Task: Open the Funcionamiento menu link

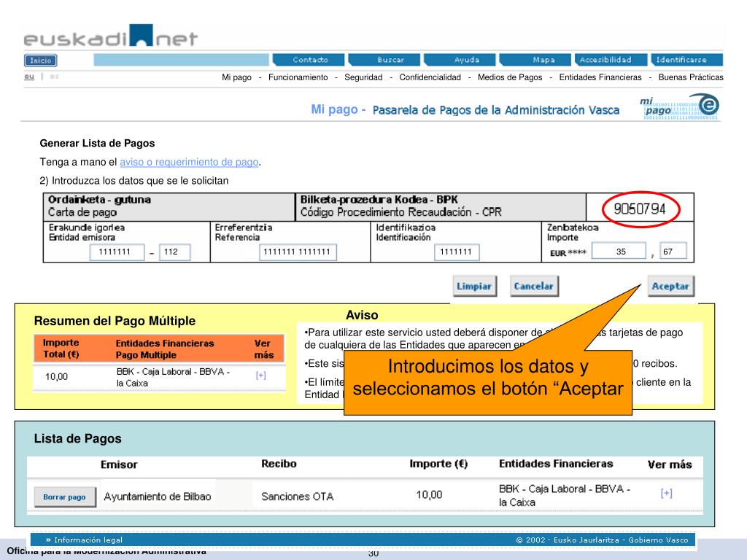Action: pyautogui.click(x=298, y=77)
